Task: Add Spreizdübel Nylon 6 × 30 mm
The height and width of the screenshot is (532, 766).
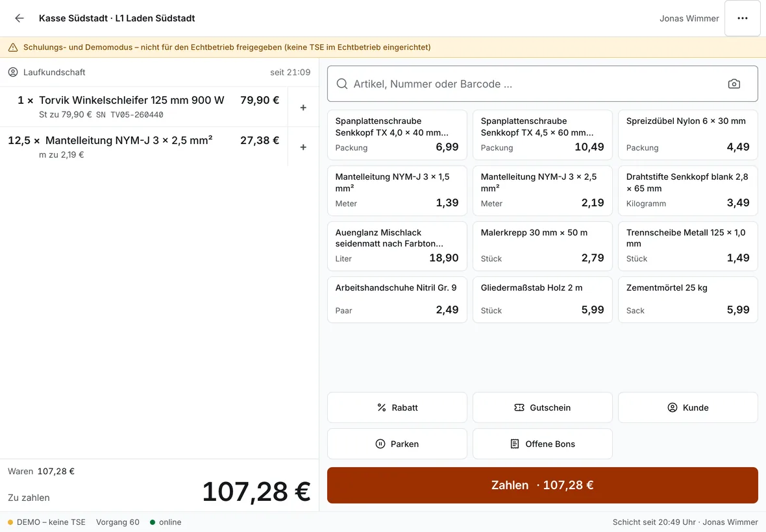Action: (x=688, y=135)
